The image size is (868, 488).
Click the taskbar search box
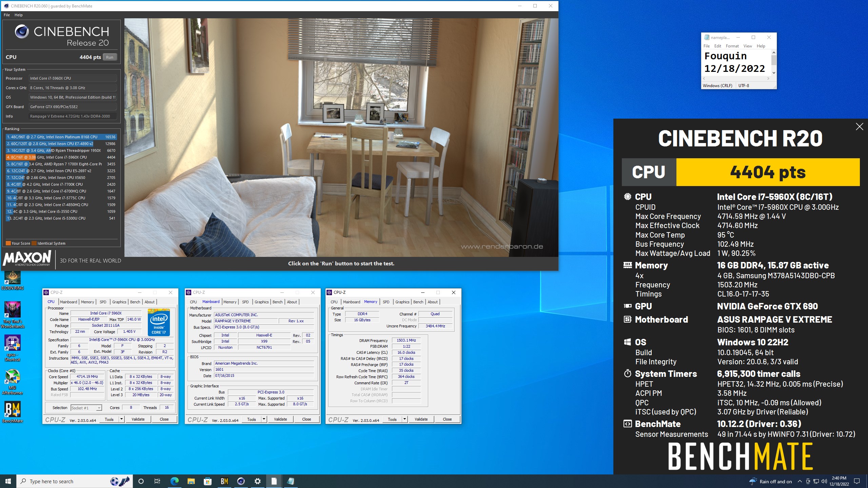click(x=74, y=481)
